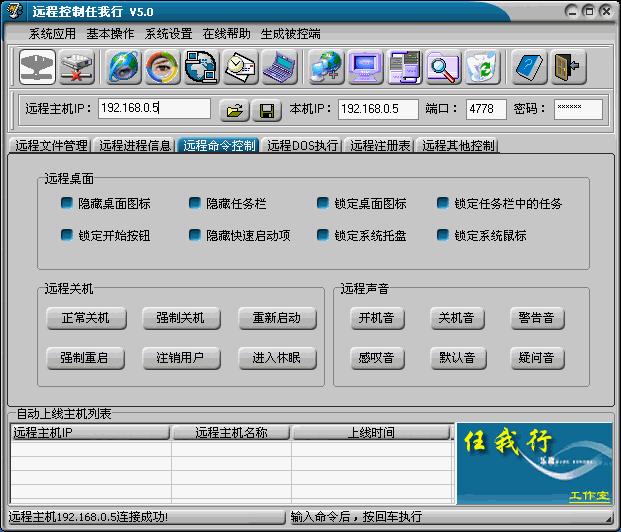This screenshot has width=621, height=532.
Task: Switch to the 远程注册表 tab
Action: pyautogui.click(x=379, y=146)
